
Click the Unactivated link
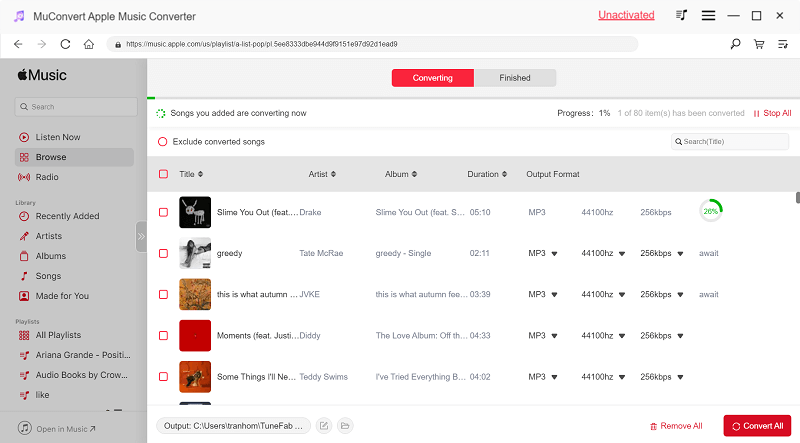point(626,15)
